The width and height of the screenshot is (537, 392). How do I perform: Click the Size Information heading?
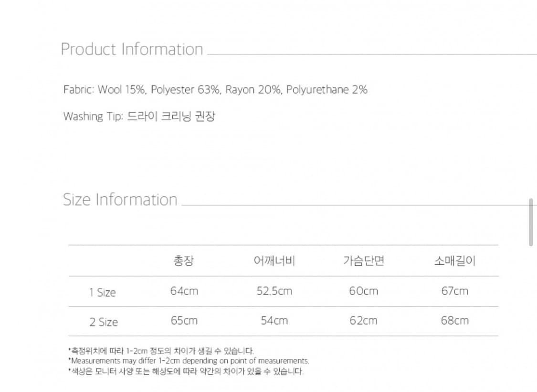pyautogui.click(x=120, y=200)
